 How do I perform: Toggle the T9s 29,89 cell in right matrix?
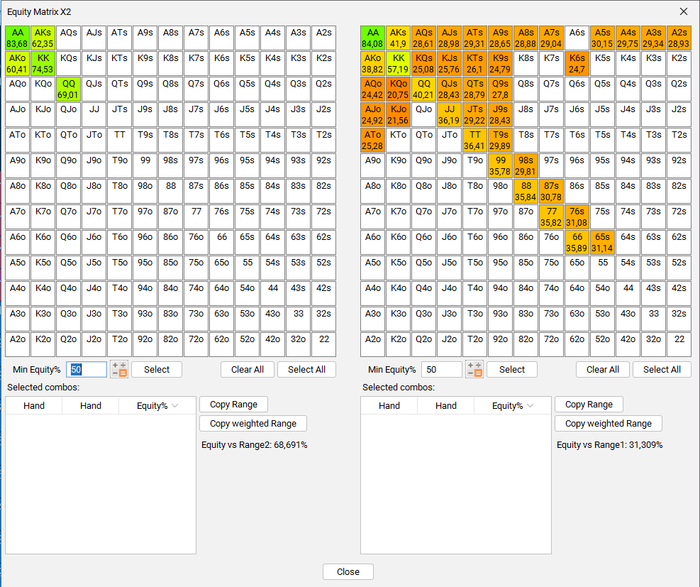pos(500,140)
